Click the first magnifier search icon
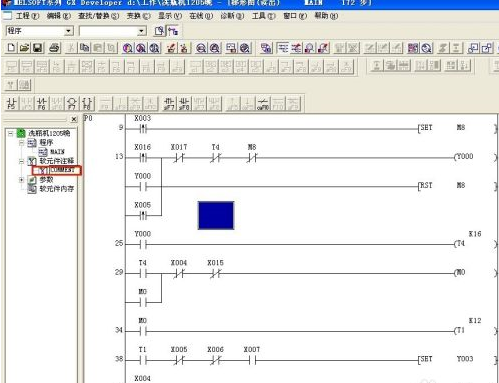Image resolution: width=499 pixels, height=383 pixels. pyautogui.click(x=127, y=48)
